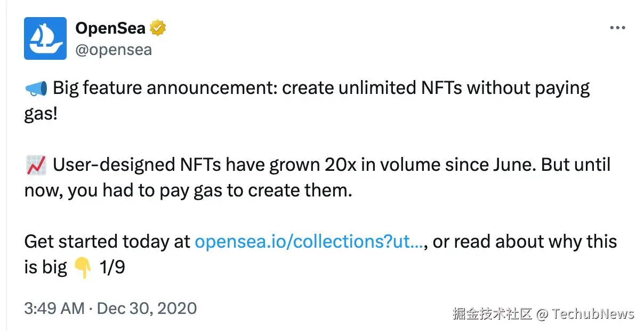Image resolution: width=644 pixels, height=331 pixels.
Task: Click the 'or read about why this' text
Action: [x=524, y=242]
